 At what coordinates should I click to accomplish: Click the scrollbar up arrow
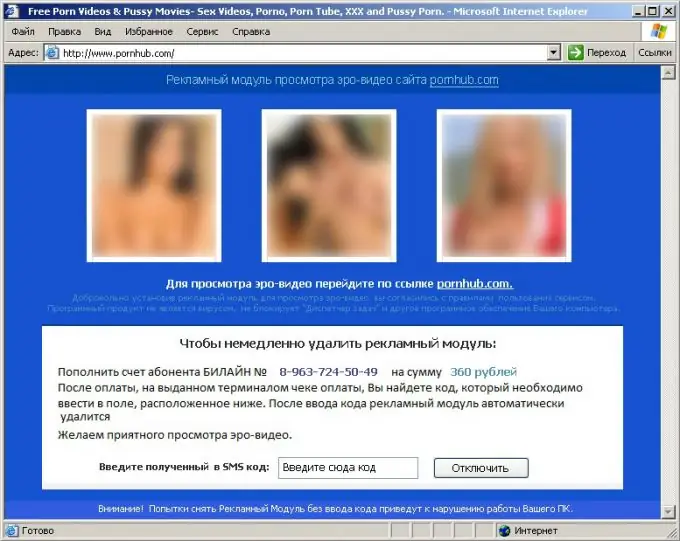668,72
